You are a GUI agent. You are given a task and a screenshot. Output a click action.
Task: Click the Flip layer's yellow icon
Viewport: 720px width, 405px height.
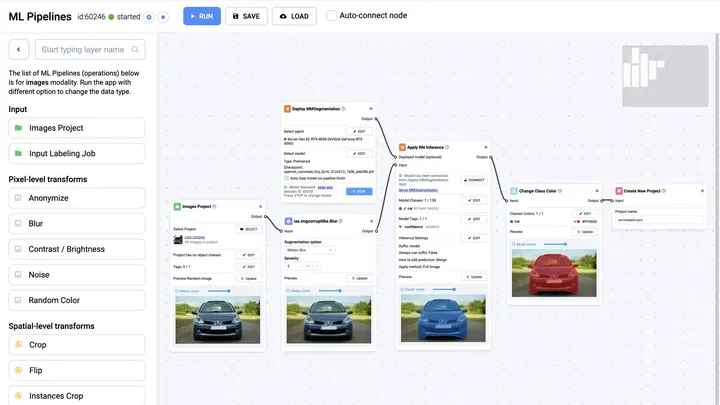[18, 370]
